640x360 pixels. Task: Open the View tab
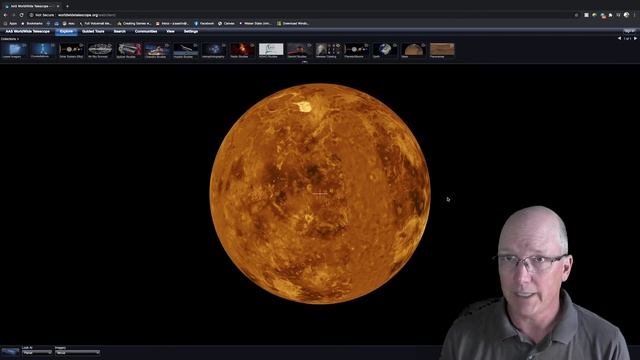pos(170,31)
